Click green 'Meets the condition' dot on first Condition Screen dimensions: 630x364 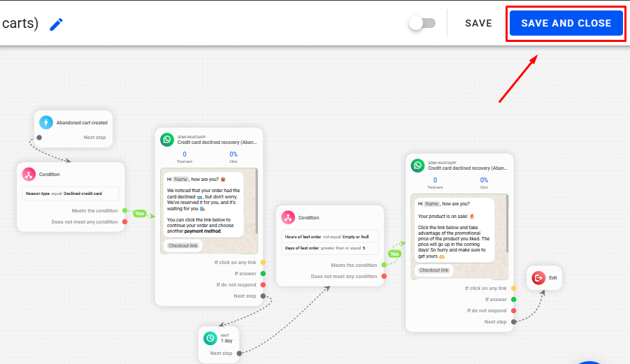point(124,210)
